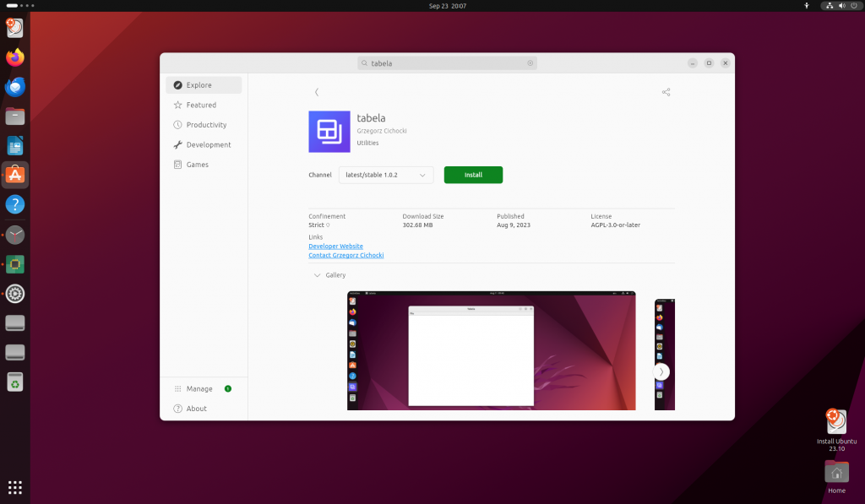865x504 pixels.
Task: Click the tabela app logo icon
Action: [x=329, y=132]
